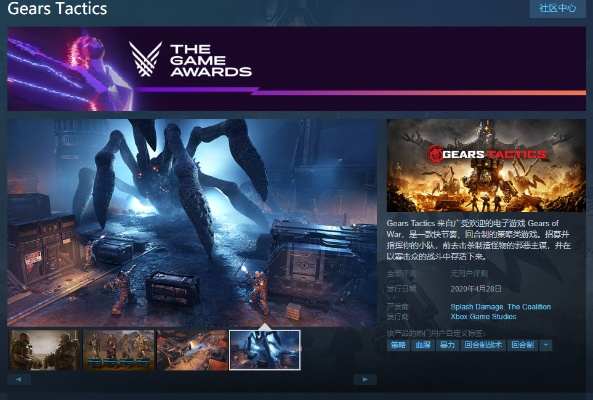Open the Splash Damage developer link
This screenshot has height=400, width=593.
477,307
